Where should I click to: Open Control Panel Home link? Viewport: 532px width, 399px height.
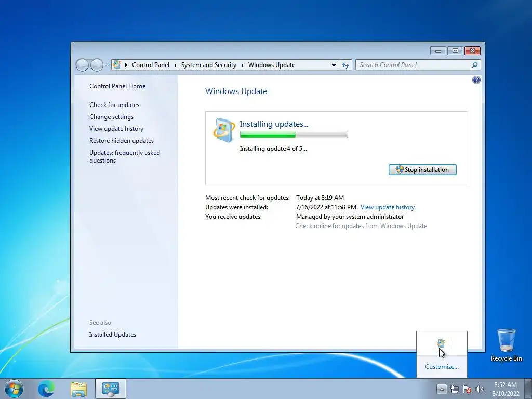pyautogui.click(x=117, y=86)
